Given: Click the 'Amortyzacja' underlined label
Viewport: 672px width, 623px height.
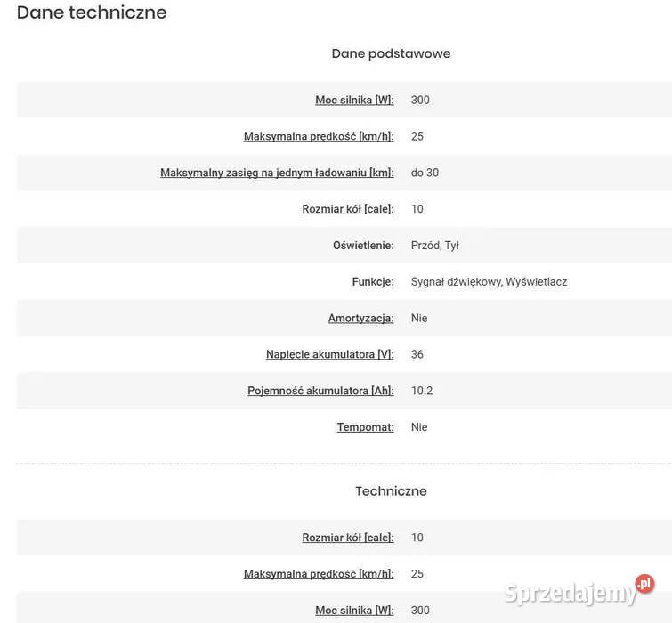Looking at the screenshot, I should pyautogui.click(x=360, y=319).
